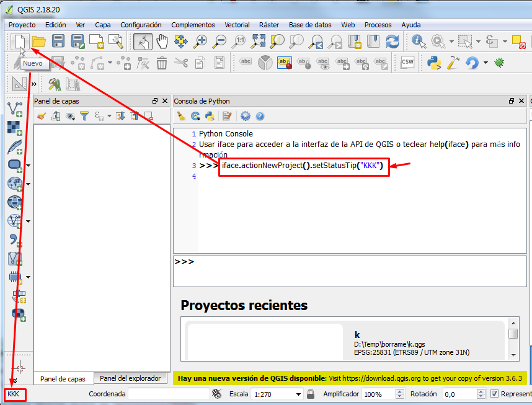The image size is (532, 405).
Task: Open the composer manager icon
Action: pos(116,42)
